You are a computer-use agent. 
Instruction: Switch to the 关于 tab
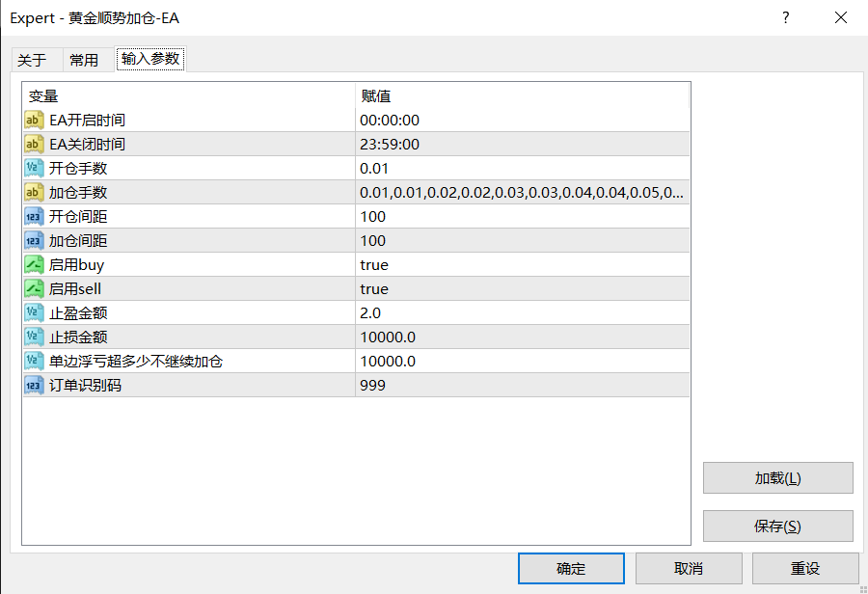tap(32, 60)
